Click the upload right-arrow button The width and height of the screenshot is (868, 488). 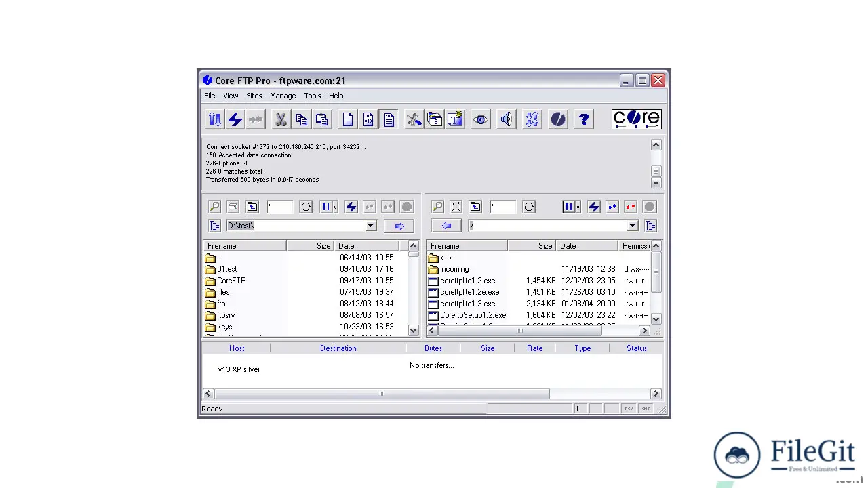tap(399, 226)
